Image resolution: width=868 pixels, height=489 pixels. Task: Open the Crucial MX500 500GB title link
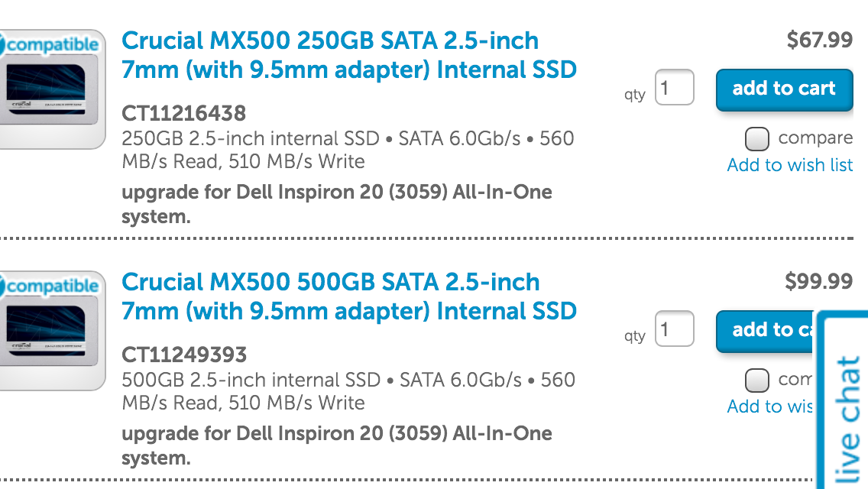pos(348,296)
